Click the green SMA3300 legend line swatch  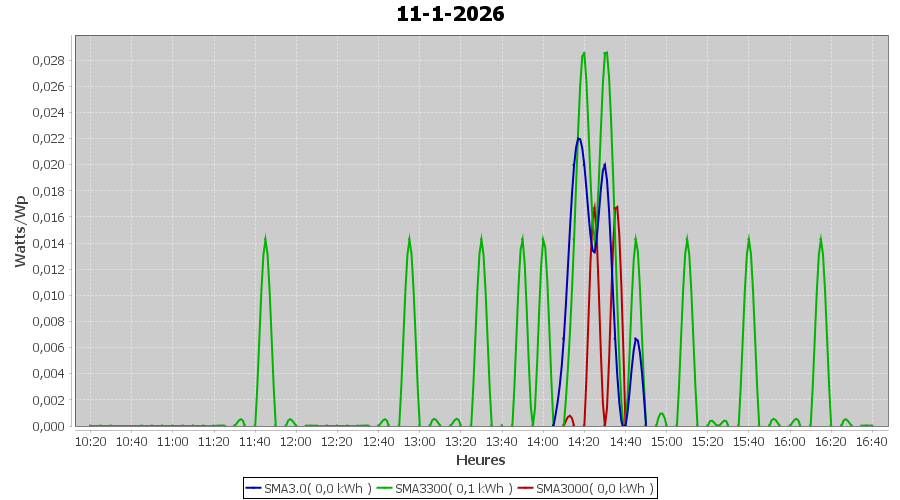(385, 488)
